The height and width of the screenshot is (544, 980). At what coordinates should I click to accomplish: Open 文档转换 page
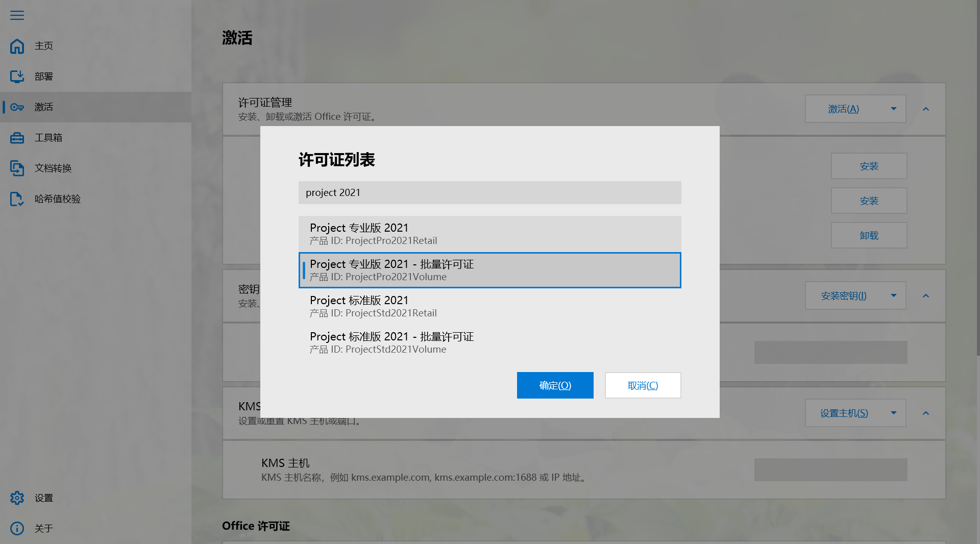point(95,168)
